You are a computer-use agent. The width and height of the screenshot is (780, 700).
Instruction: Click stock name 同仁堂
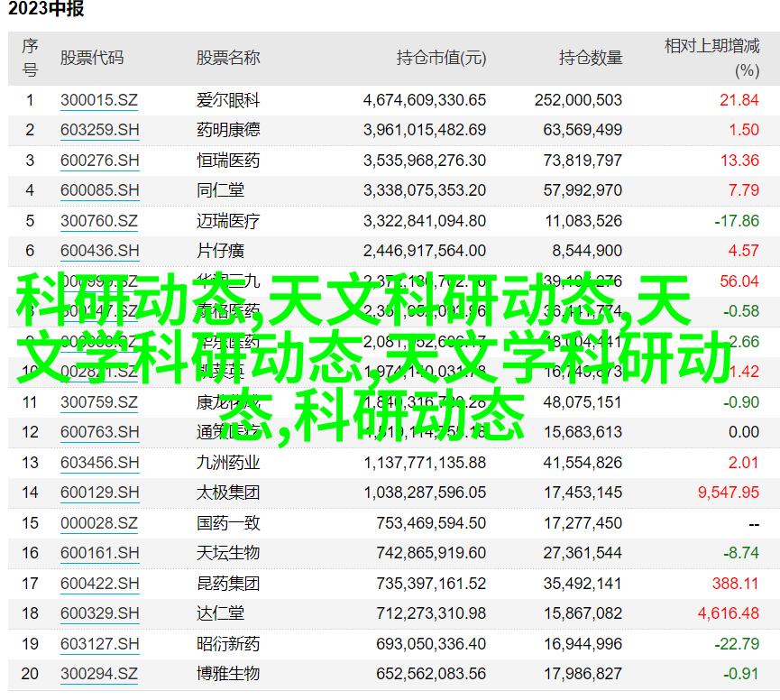220,190
